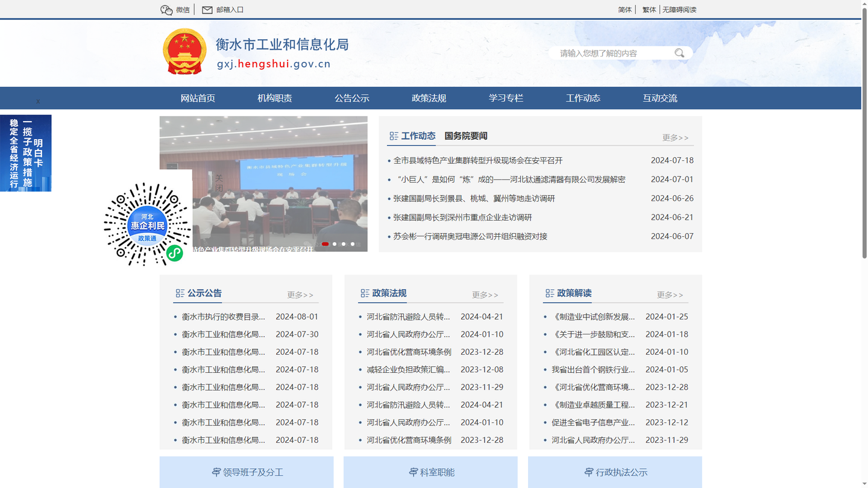This screenshot has height=488, width=868.
Task: Click the date 2023-12-08 in 政策法规
Action: pos(482,369)
